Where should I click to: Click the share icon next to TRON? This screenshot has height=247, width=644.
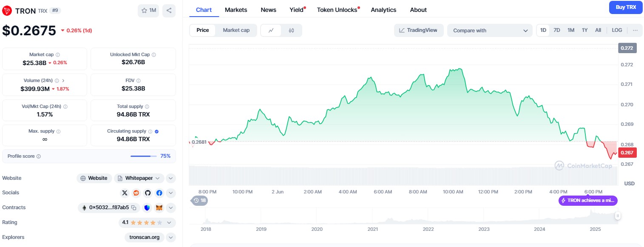pos(169,11)
